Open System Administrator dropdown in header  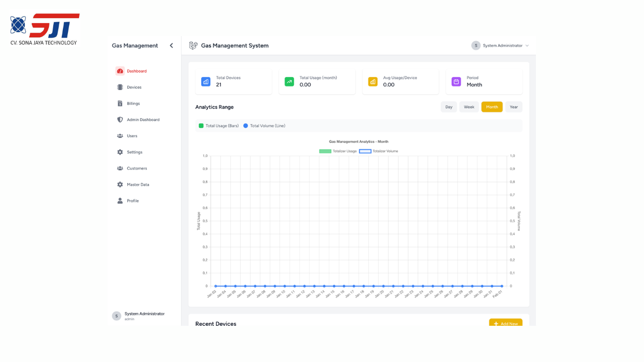click(x=500, y=46)
